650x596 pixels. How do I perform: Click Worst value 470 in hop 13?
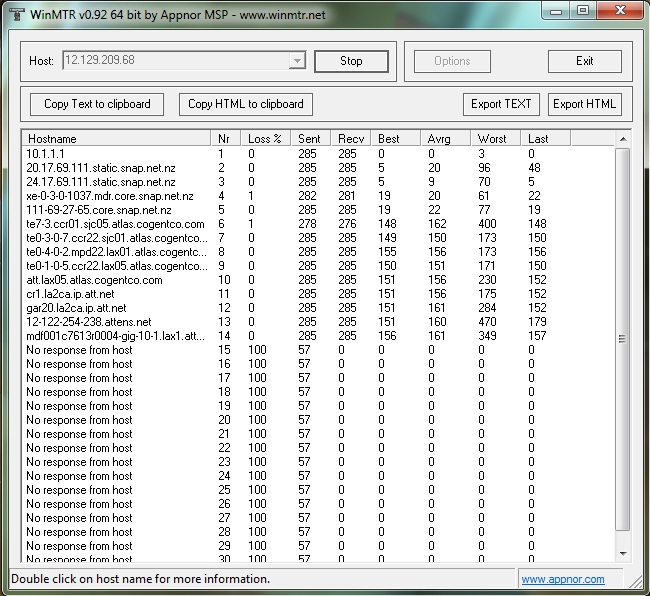[x=487, y=322]
